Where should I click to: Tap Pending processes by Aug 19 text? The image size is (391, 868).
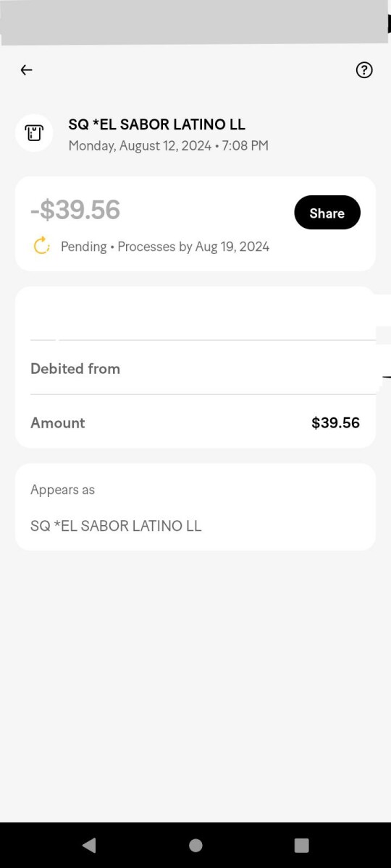click(165, 247)
